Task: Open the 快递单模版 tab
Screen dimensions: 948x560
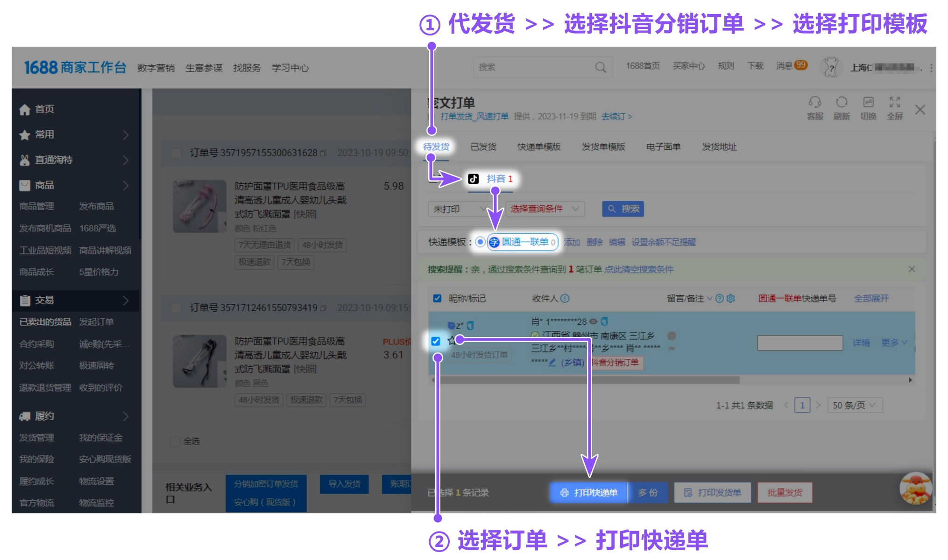Action: coord(539,147)
